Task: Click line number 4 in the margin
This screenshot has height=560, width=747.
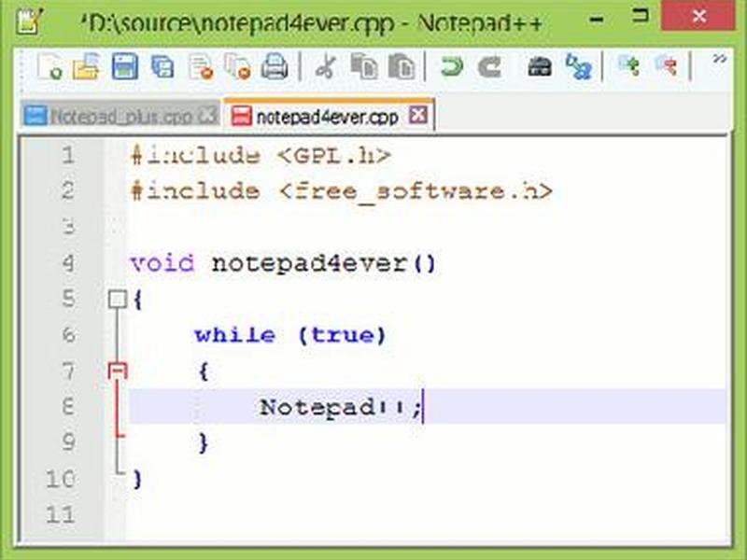Action: tap(68, 263)
